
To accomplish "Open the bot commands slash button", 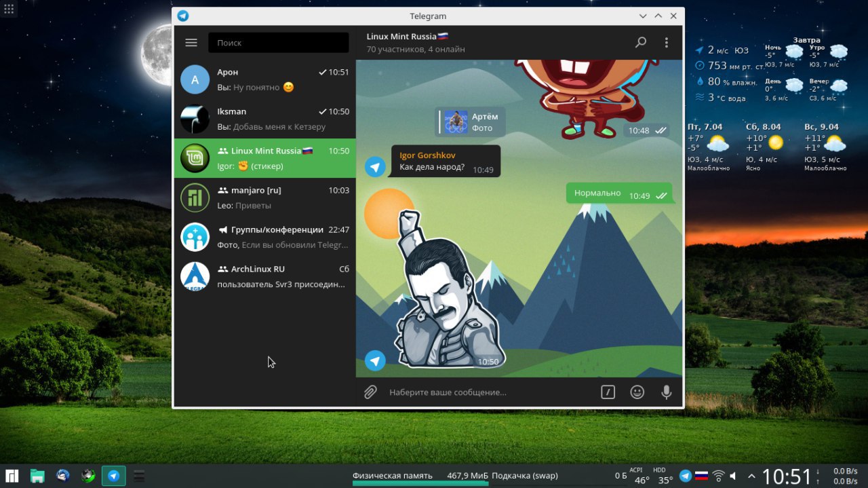I will point(608,392).
